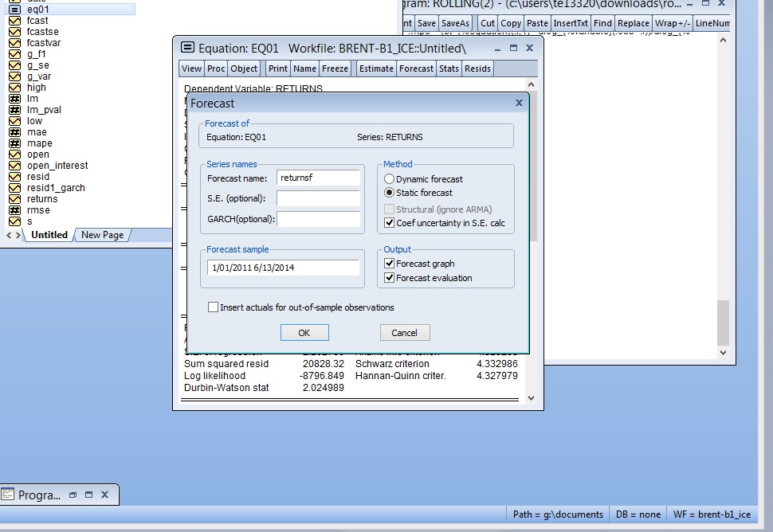Click the resid1_garch series icon
Viewport: 773px width, 532px height.
[14, 188]
